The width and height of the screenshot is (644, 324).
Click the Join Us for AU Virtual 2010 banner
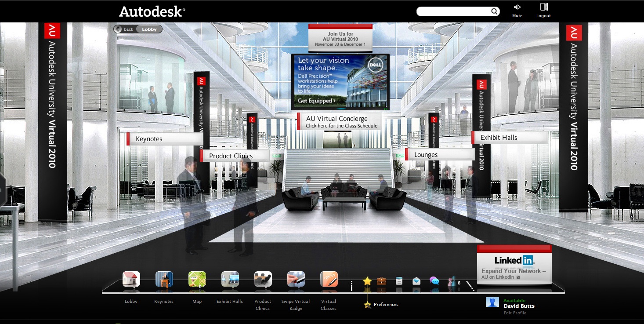[x=340, y=38]
